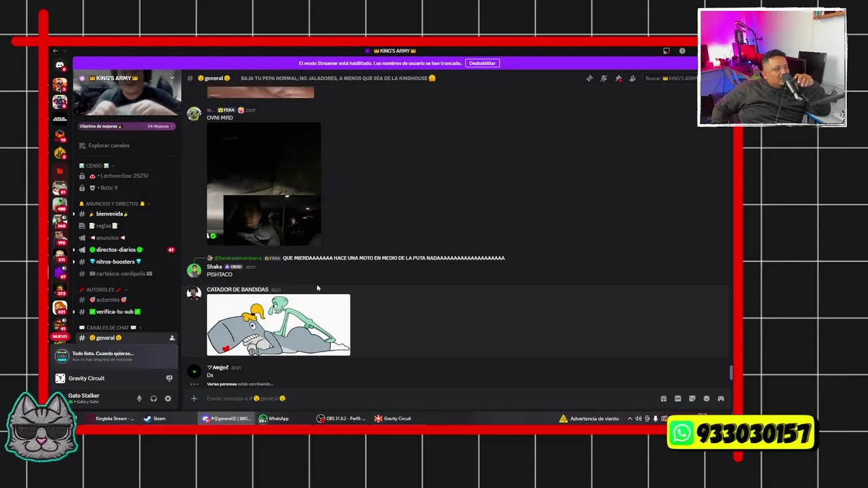Collapse ANUNCIOS Y DIRECTOS category
The image size is (868, 488).
pos(114,203)
